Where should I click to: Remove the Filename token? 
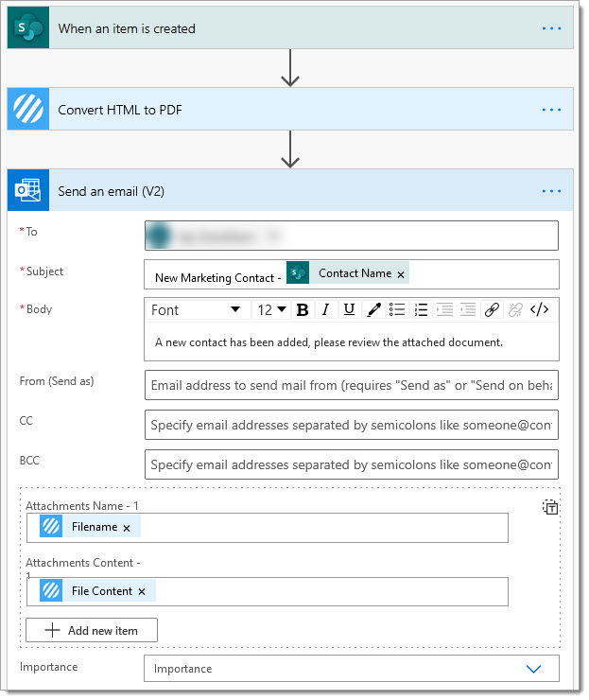pyautogui.click(x=127, y=528)
